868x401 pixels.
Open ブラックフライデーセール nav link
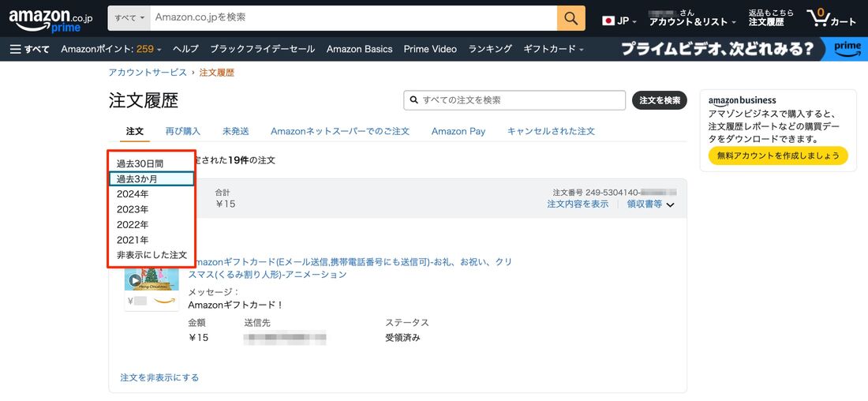[263, 49]
